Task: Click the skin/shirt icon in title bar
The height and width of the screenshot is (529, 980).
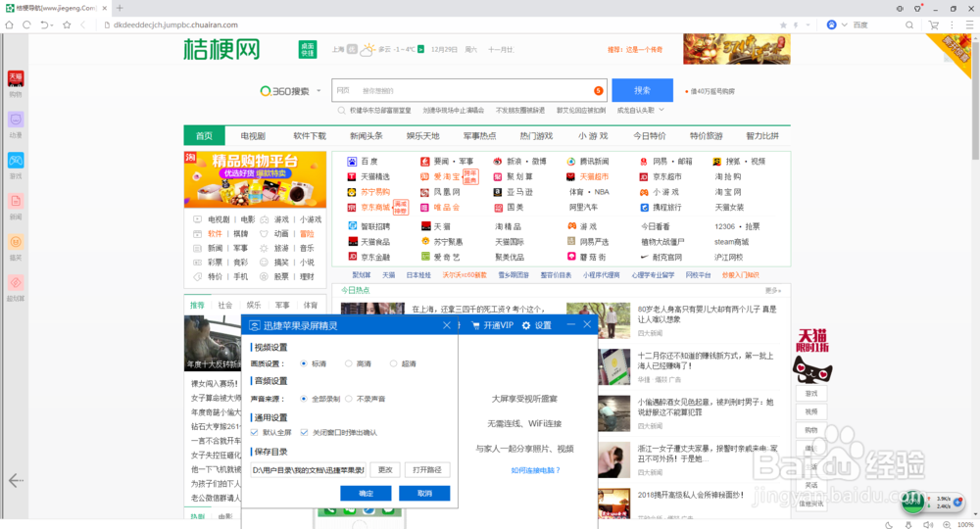Action: [x=917, y=8]
